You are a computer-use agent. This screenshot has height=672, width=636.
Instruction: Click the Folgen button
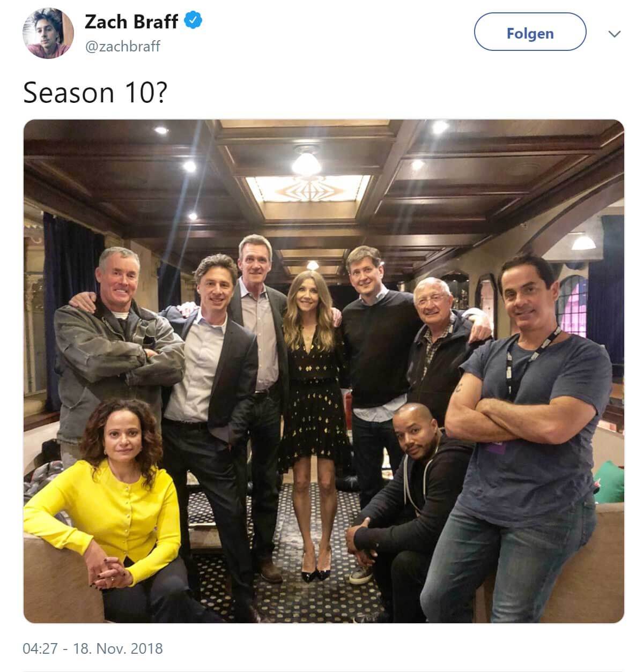(x=530, y=32)
